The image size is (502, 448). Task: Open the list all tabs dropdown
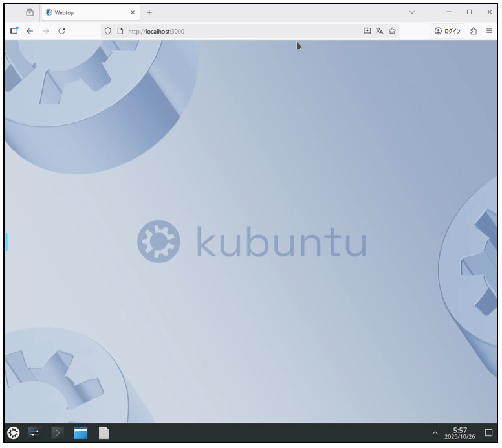point(413,12)
